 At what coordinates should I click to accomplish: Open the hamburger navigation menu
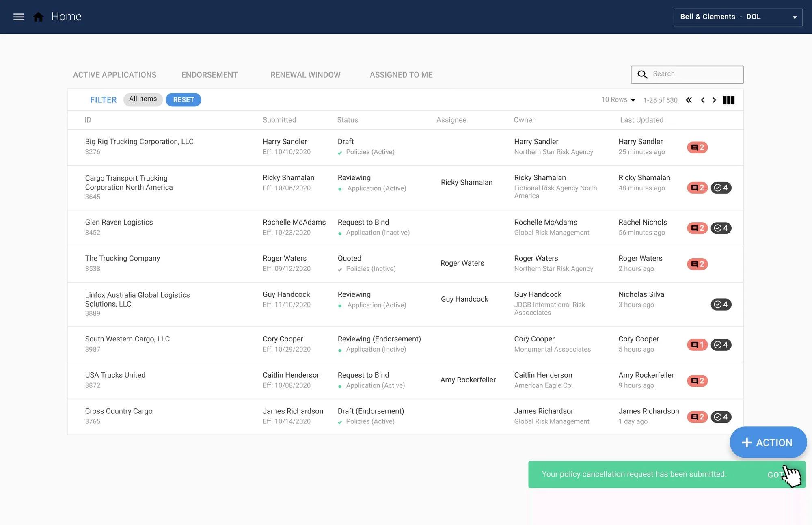click(19, 17)
